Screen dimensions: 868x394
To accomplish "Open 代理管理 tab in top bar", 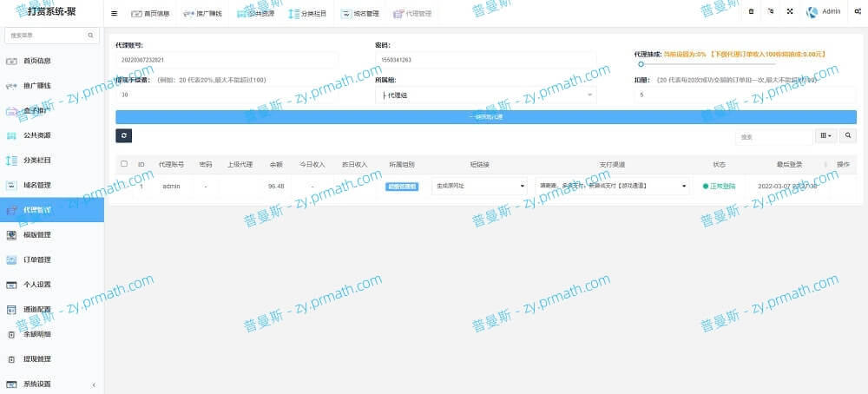I will pyautogui.click(x=411, y=13).
